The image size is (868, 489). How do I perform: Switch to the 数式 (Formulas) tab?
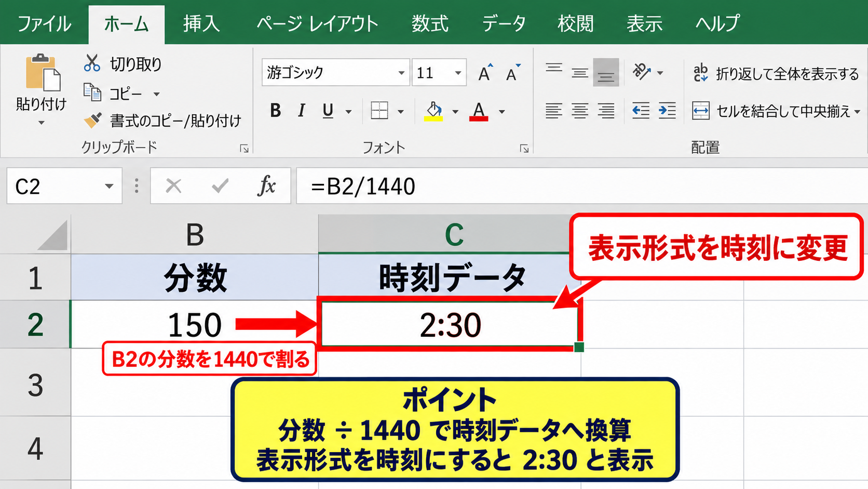pyautogui.click(x=430, y=24)
